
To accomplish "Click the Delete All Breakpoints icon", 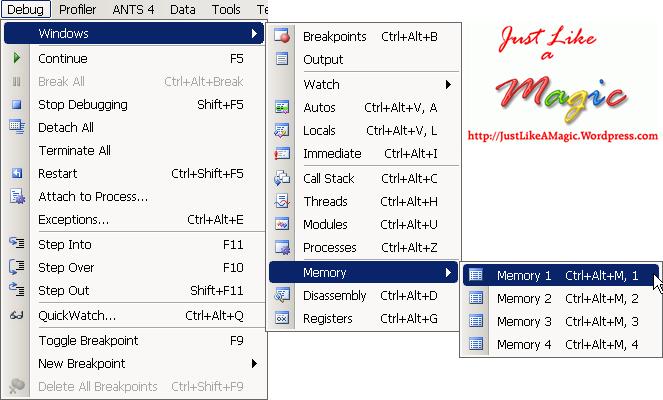I will 16,385.
